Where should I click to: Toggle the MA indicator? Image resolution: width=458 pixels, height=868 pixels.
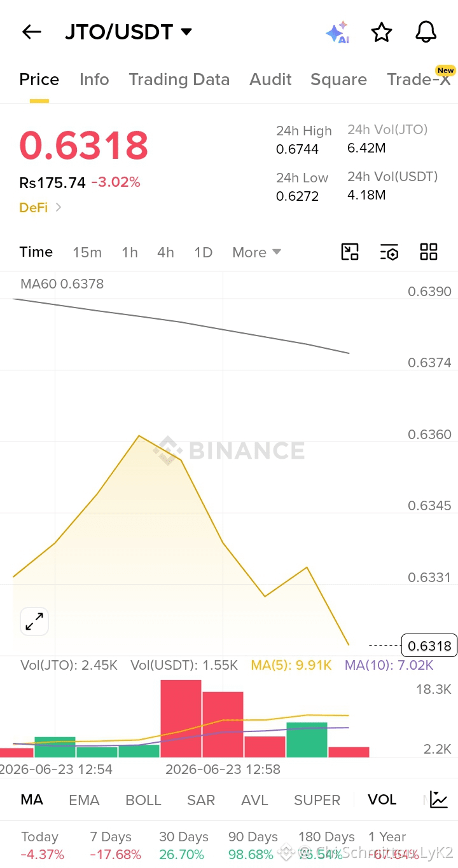(x=32, y=799)
